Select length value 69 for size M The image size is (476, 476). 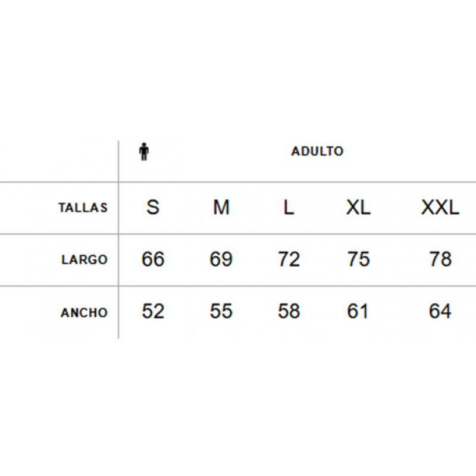pos(221,259)
